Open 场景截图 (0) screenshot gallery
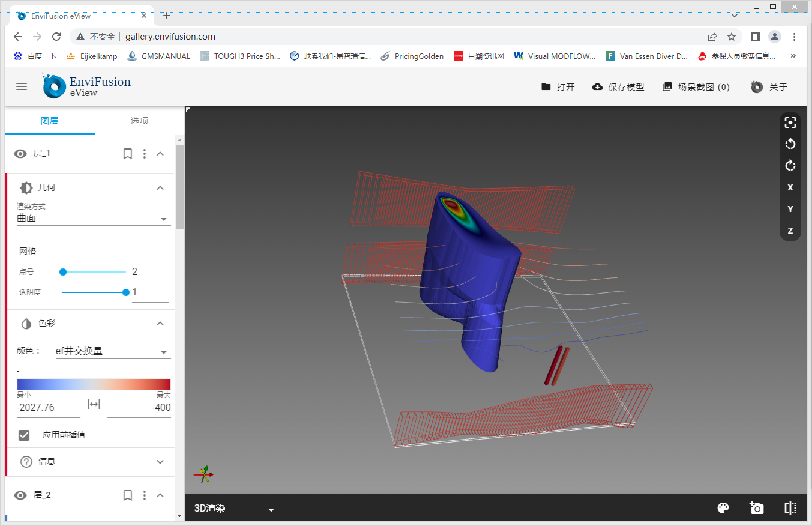812x526 pixels. coord(696,87)
